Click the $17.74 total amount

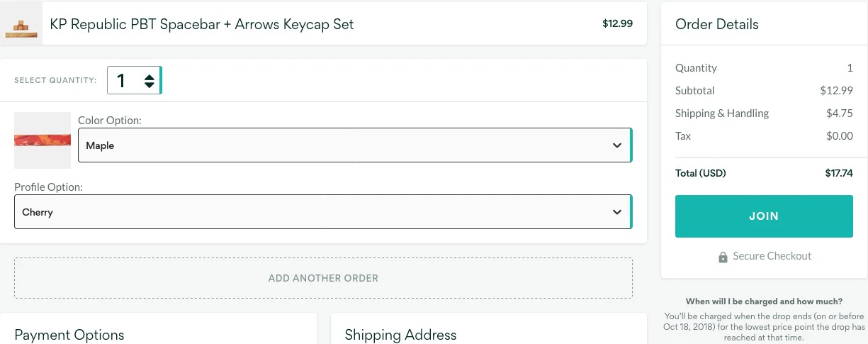coord(839,173)
